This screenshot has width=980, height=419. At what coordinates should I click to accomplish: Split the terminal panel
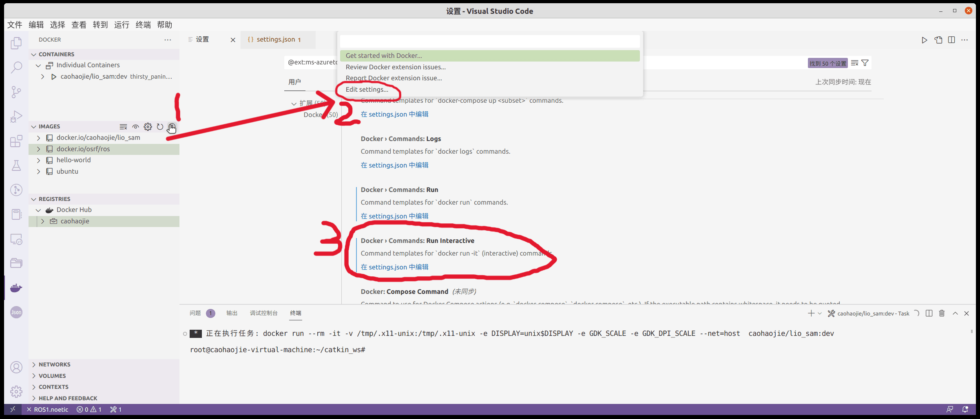point(929,313)
